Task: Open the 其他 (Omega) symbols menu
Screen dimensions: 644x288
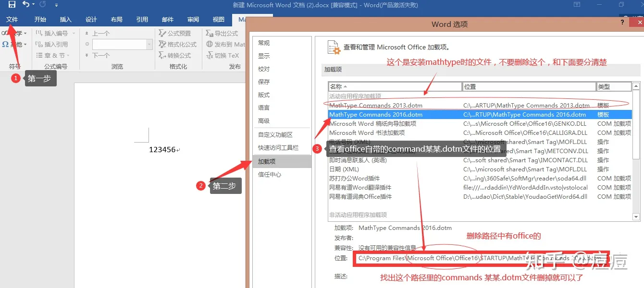Action: click(14, 44)
